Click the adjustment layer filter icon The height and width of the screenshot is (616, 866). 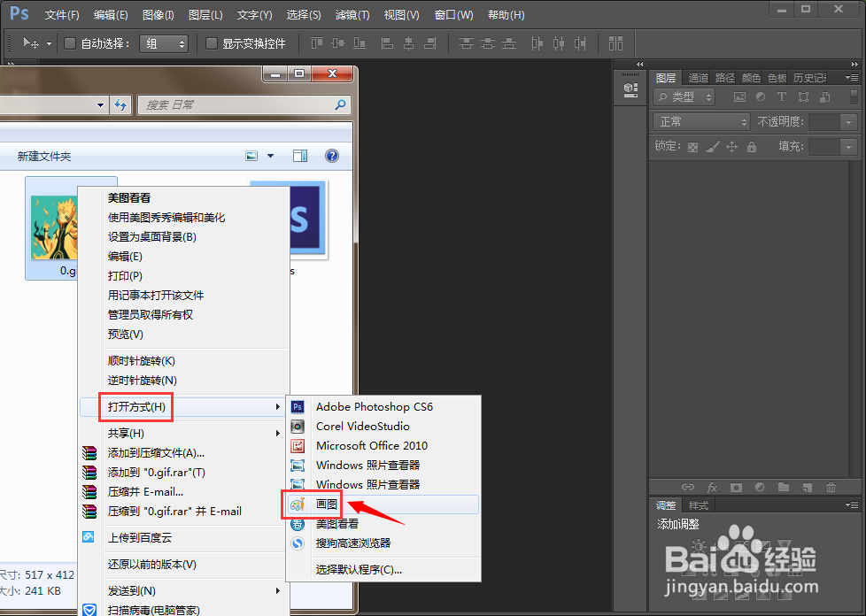[x=761, y=97]
